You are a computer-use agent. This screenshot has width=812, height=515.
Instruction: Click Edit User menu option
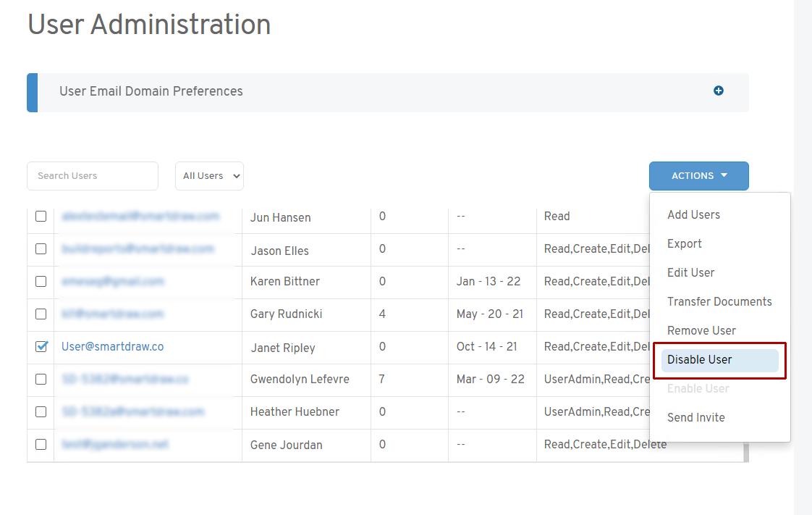tap(690, 272)
